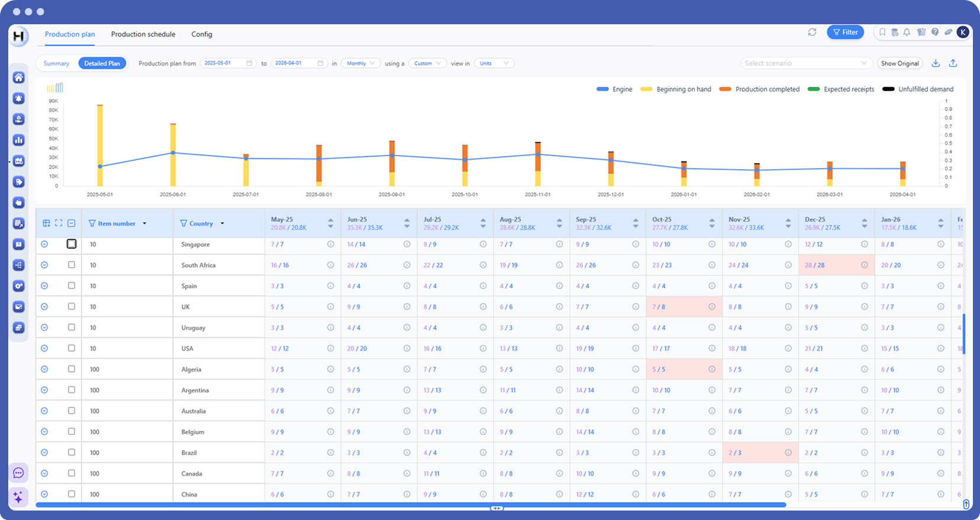980x520 pixels.
Task: Switch to the Production schedule tab
Action: 143,34
